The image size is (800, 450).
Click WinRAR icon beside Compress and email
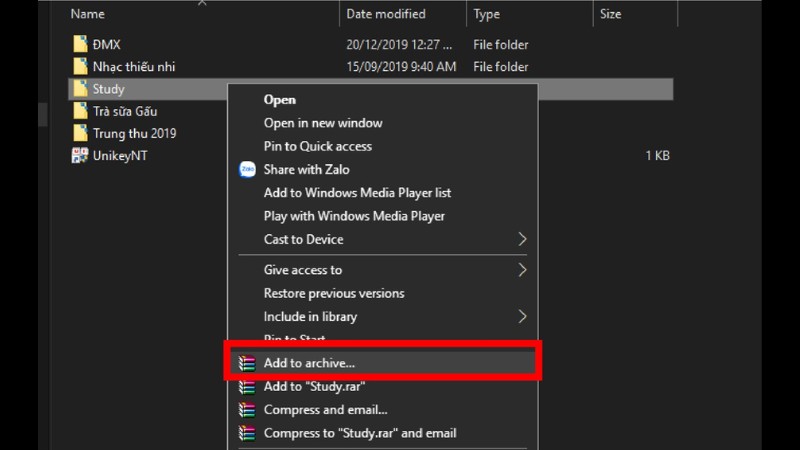click(247, 410)
